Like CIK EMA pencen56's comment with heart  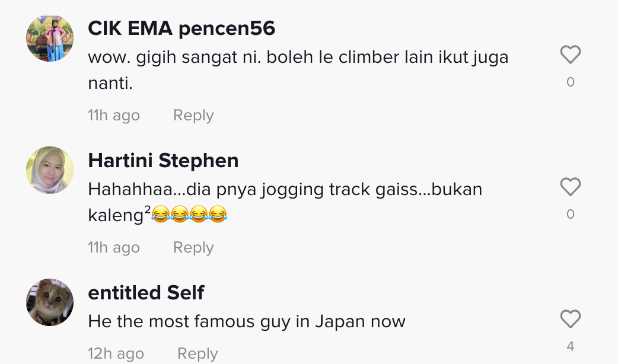coord(570,55)
